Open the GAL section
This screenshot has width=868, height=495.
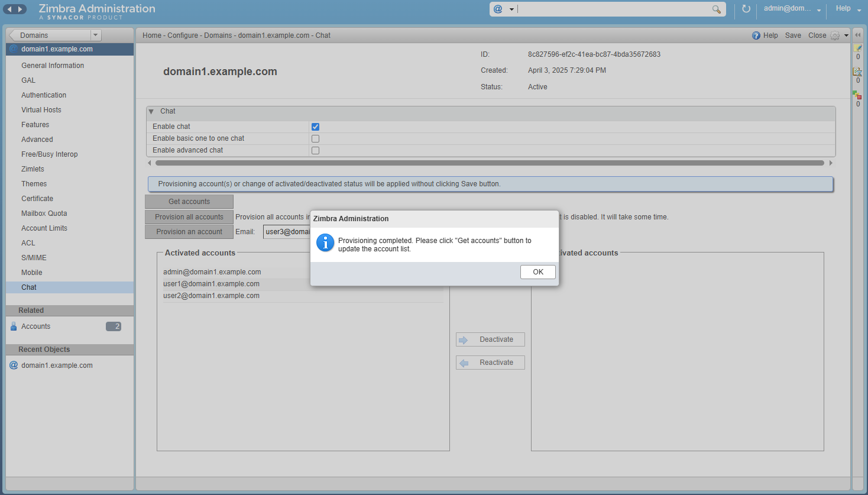click(x=28, y=80)
